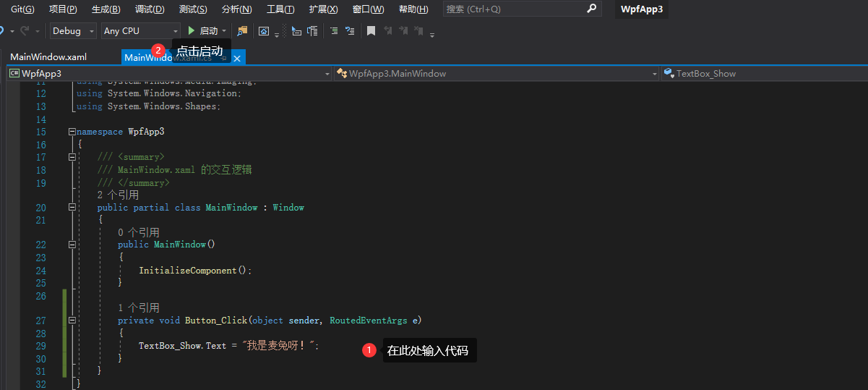This screenshot has height=390, width=868.
Task: Click the WpfApp3 solution name label
Action: click(642, 9)
